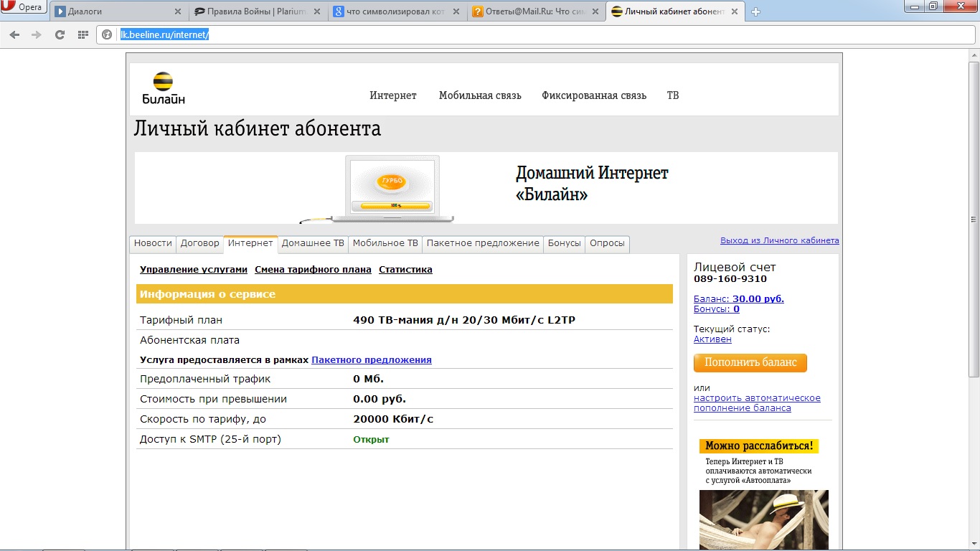
Task: Select the Мобильное ТВ tab
Action: click(x=385, y=244)
